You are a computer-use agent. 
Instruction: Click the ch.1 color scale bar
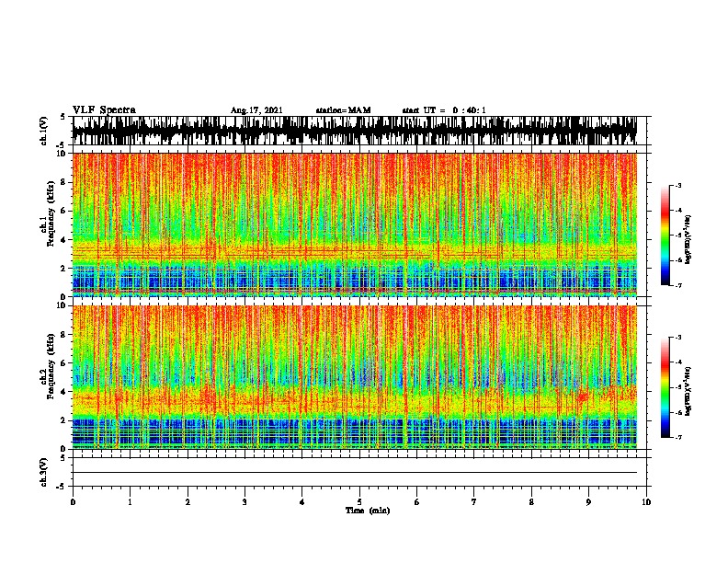pos(665,236)
